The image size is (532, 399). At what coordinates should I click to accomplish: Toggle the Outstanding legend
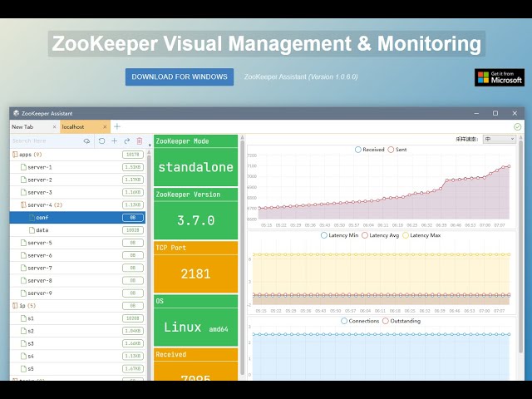tap(401, 321)
